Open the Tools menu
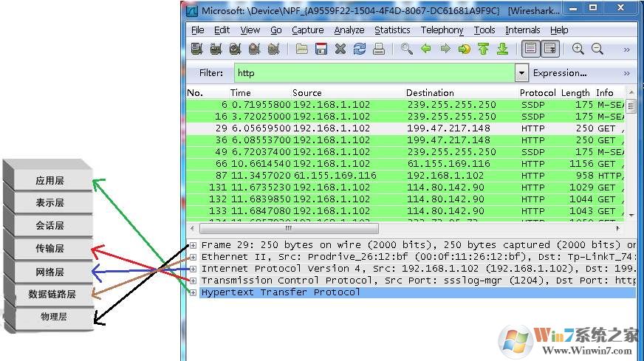 click(x=484, y=30)
